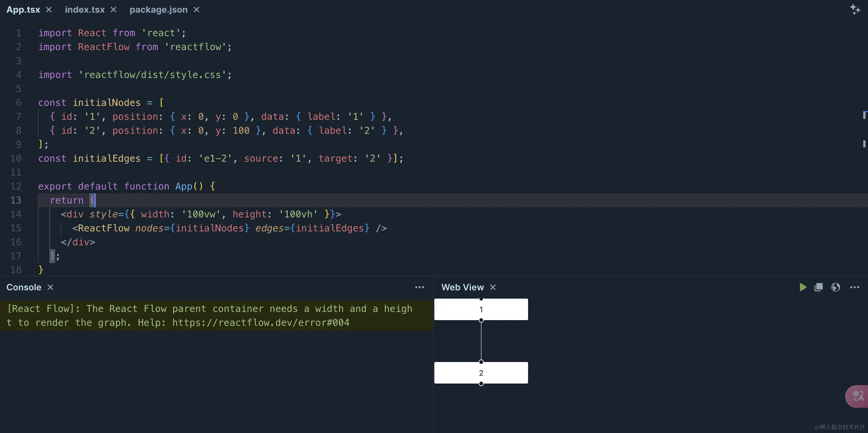Click flow node labeled 2
868x433 pixels.
pos(481,373)
